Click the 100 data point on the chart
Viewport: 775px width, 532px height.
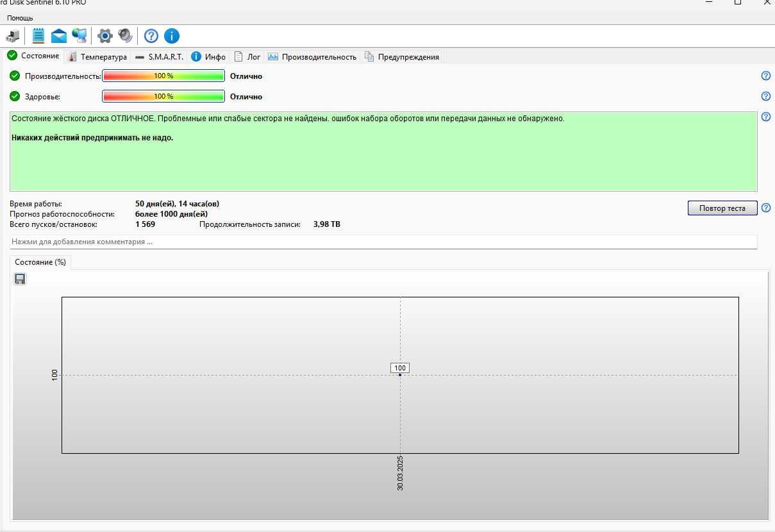[400, 374]
